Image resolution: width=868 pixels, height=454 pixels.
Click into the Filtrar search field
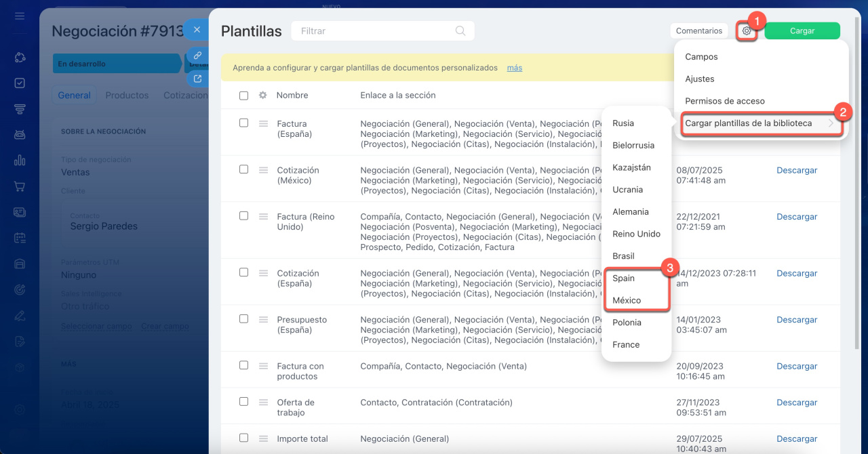373,30
